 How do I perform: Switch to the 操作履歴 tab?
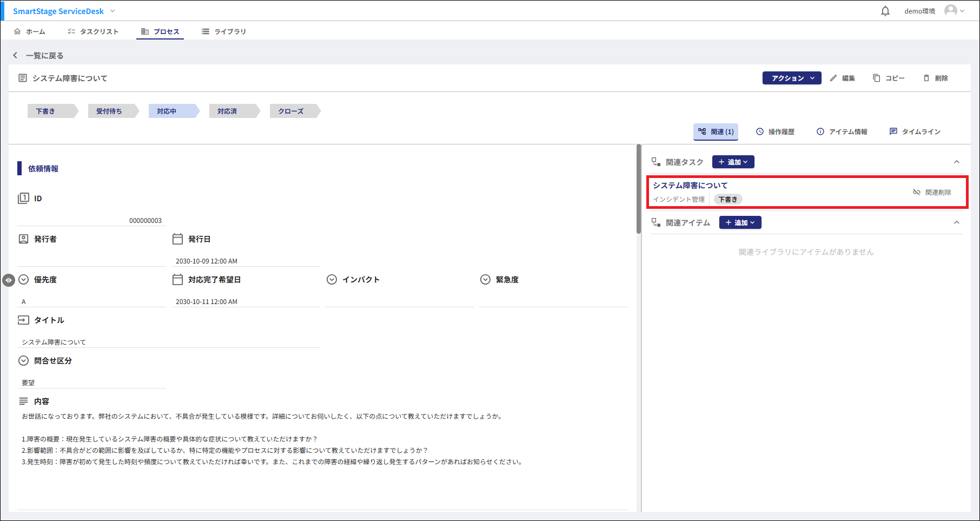point(775,132)
